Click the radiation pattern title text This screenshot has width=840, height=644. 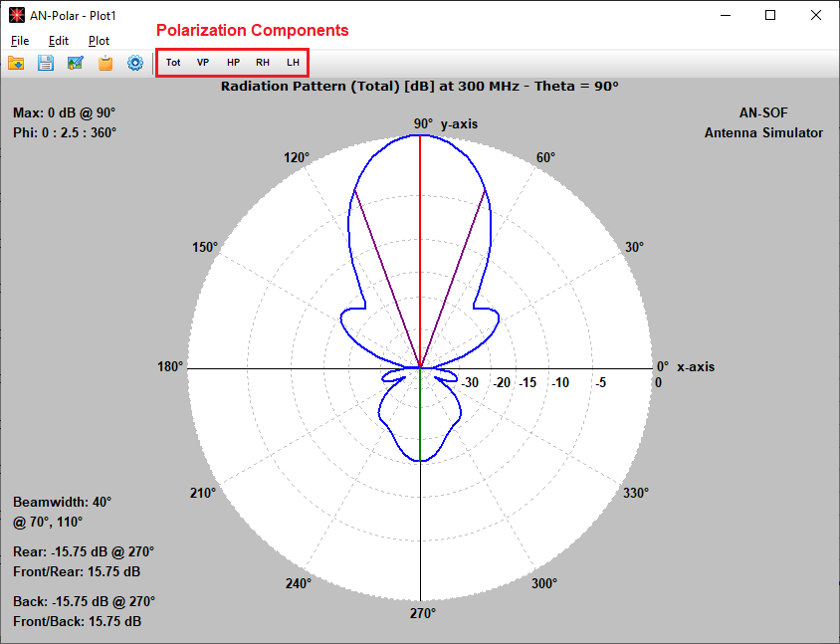point(419,87)
